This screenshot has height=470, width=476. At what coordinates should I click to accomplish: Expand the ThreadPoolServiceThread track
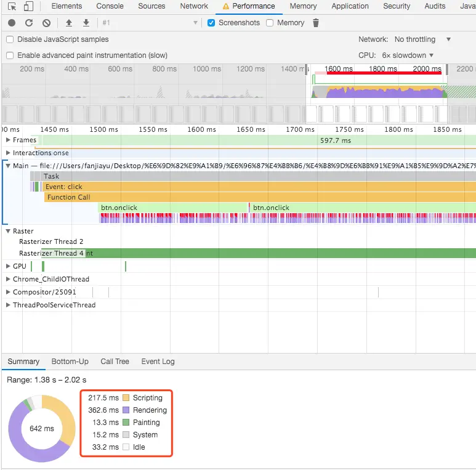tap(8, 305)
